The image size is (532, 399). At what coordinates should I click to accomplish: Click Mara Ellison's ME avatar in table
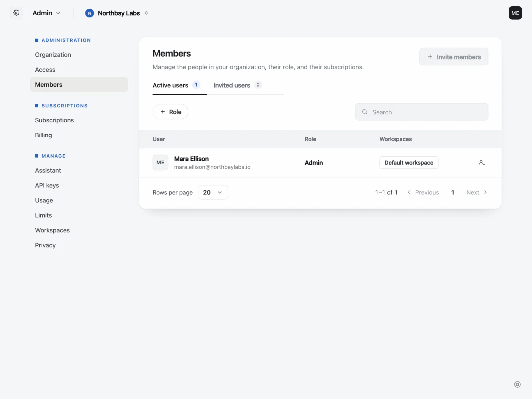pyautogui.click(x=160, y=163)
